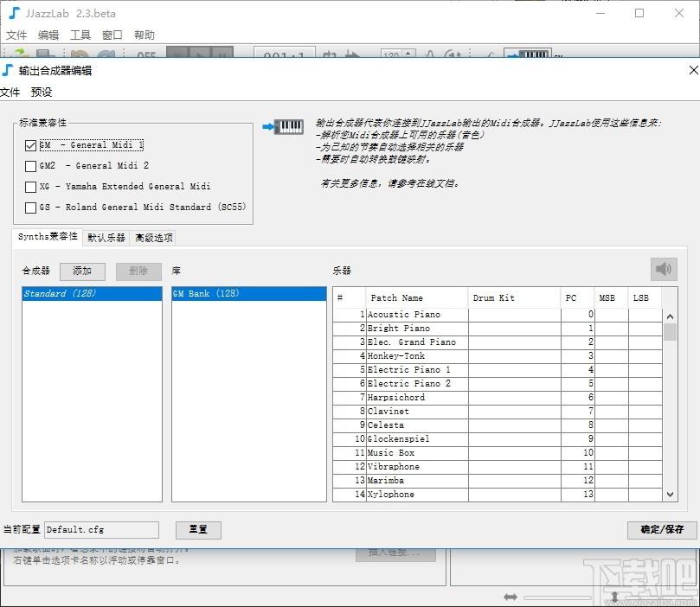The width and height of the screenshot is (700, 607).
Task: Open the 文件 menu in the JJazzLab main window
Action: [x=16, y=35]
